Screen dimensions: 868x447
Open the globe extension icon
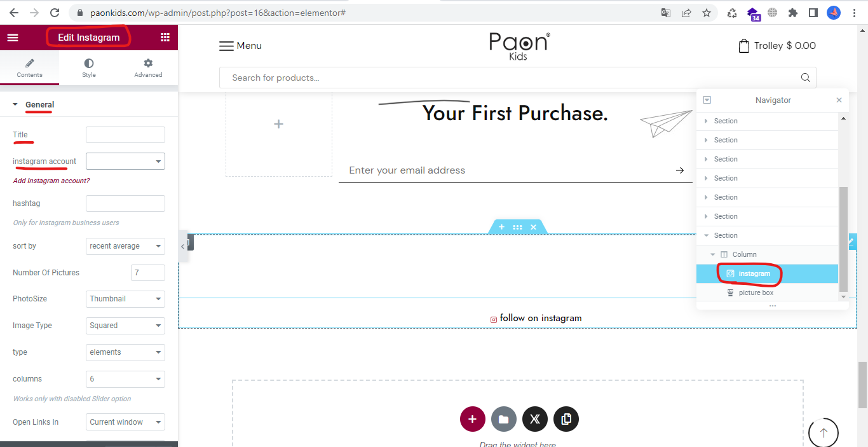tap(773, 13)
